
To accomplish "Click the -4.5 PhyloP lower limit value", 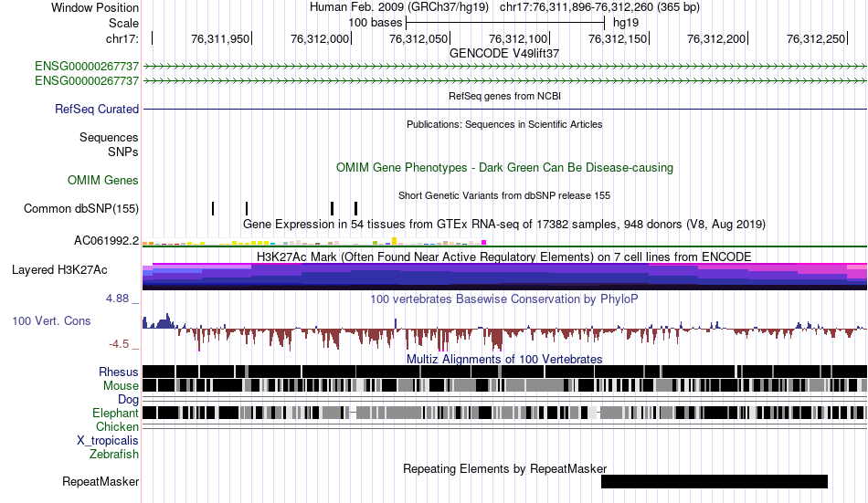I will 119,344.
